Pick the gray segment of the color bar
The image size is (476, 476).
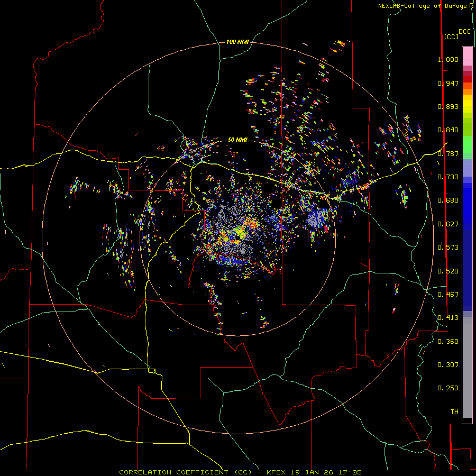[467, 368]
